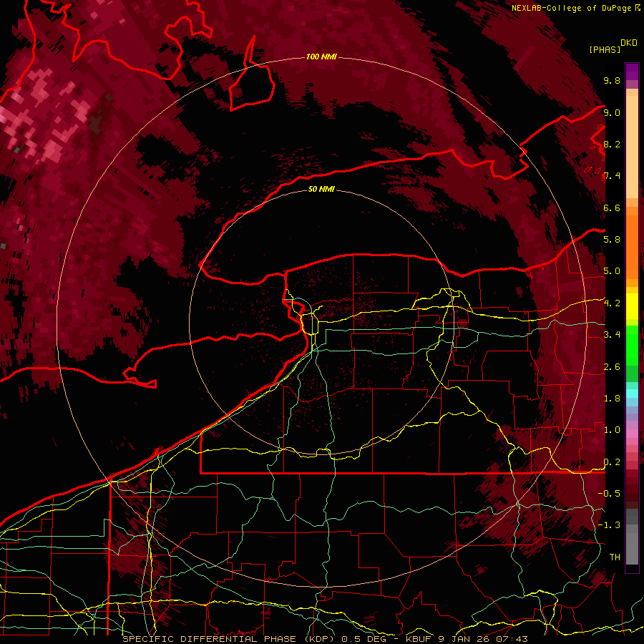This screenshot has height=644, width=644.
Task: Click the DKD label above the color scale
Action: (629, 43)
